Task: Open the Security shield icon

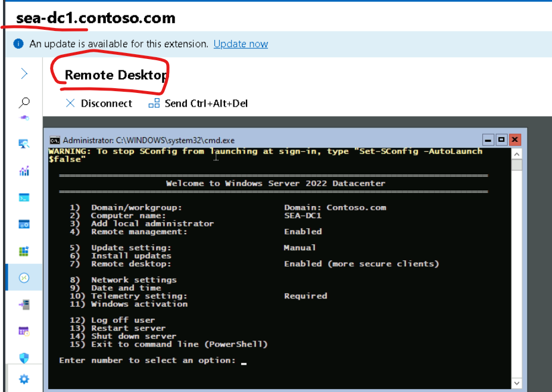Action: 24,358
